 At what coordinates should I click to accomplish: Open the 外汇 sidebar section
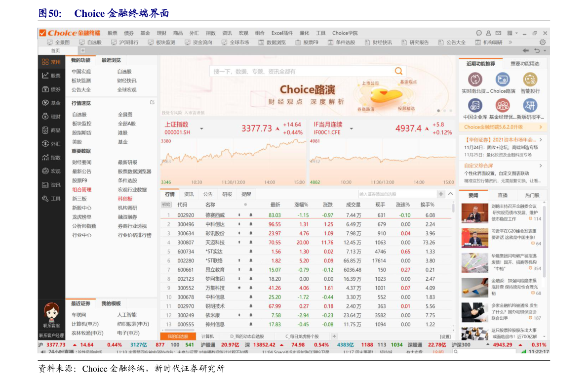(51, 144)
